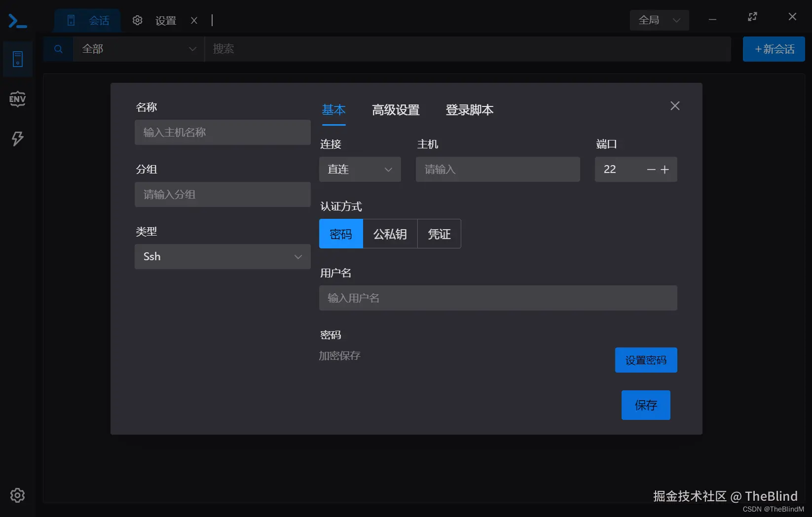Select 凭证 authentication method
Image resolution: width=812 pixels, height=517 pixels.
point(439,234)
